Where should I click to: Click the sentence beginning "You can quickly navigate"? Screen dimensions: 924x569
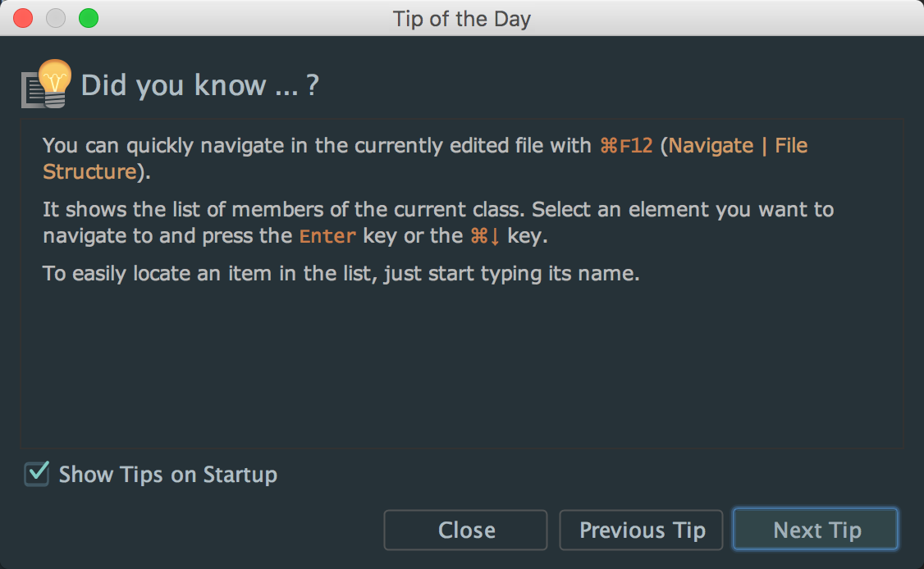point(316,146)
